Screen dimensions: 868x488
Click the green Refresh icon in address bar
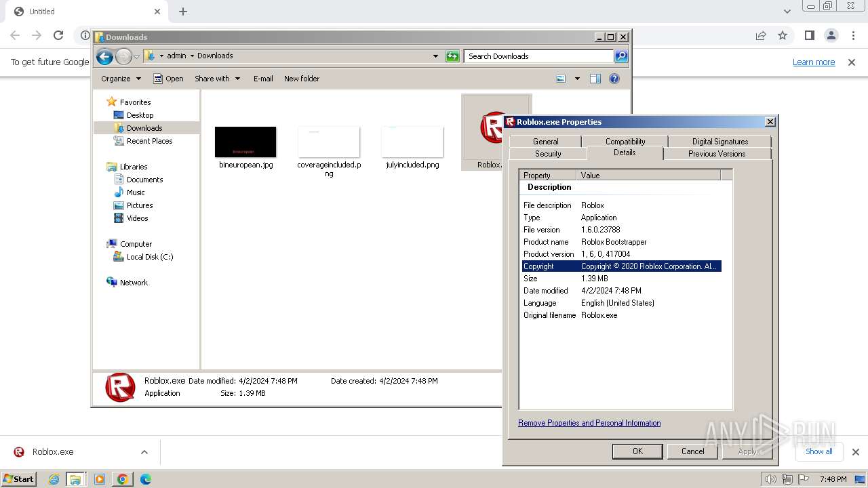pyautogui.click(x=452, y=56)
